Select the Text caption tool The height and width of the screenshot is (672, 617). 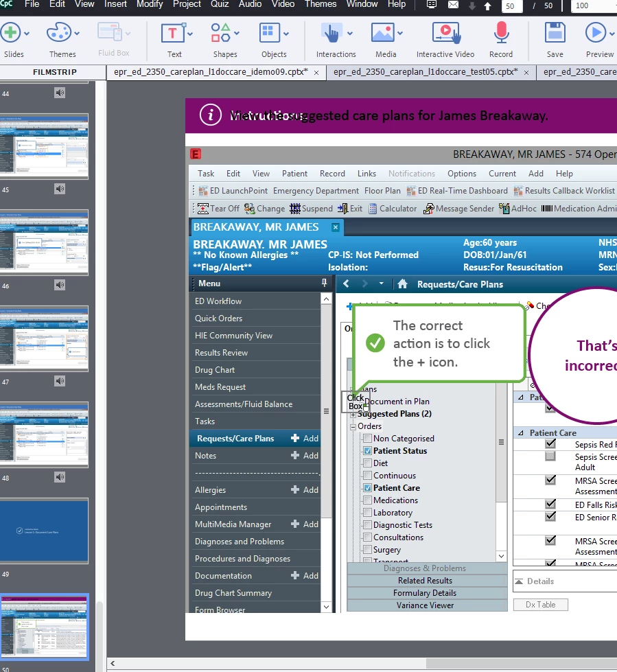172,33
